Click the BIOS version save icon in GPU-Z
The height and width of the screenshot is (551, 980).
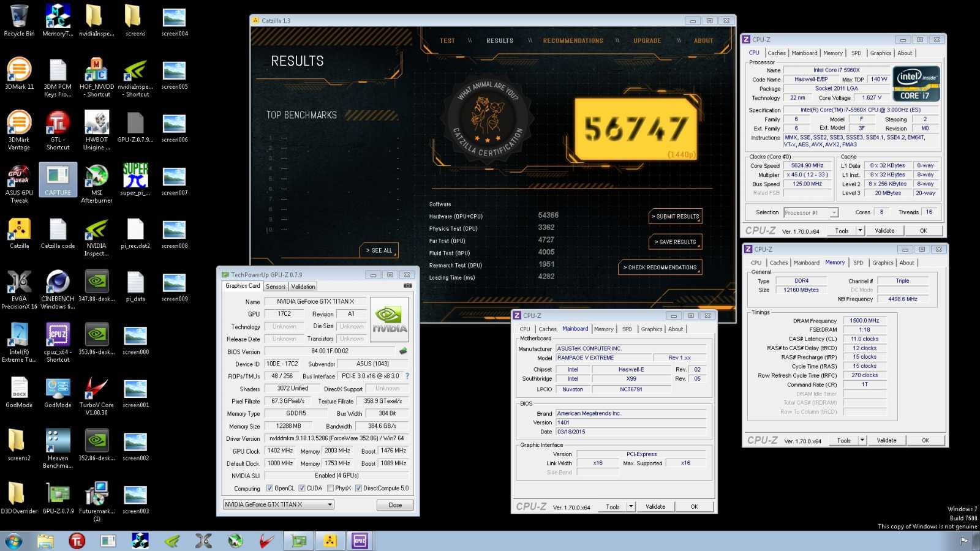403,351
